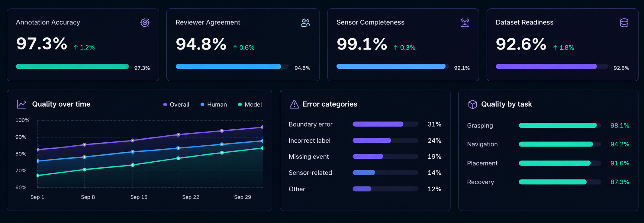Click the Navigation quality bar
The width and height of the screenshot is (644, 223).
[x=560, y=144]
